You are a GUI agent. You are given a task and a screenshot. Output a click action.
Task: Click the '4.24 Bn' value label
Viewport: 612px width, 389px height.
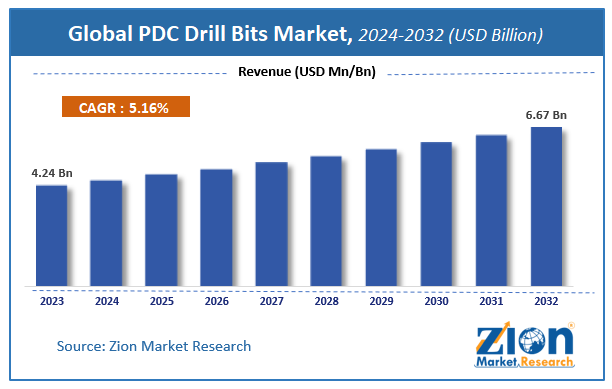coord(52,173)
